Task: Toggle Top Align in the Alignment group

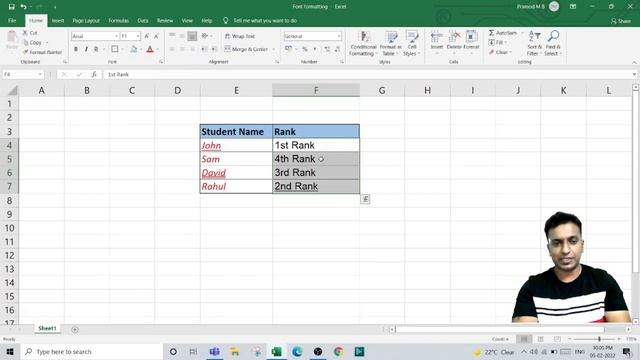Action: (x=172, y=36)
